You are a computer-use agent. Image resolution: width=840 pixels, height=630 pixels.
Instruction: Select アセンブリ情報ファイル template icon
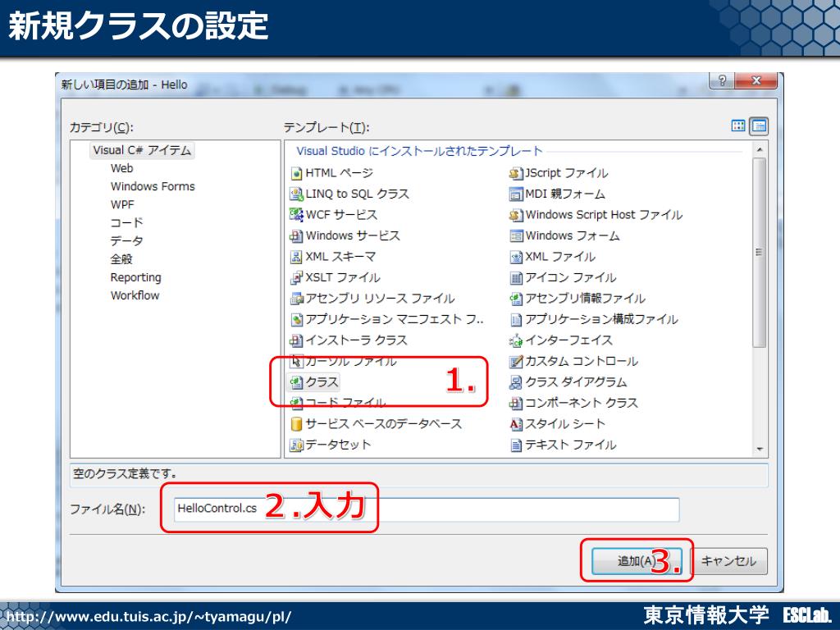(x=516, y=299)
